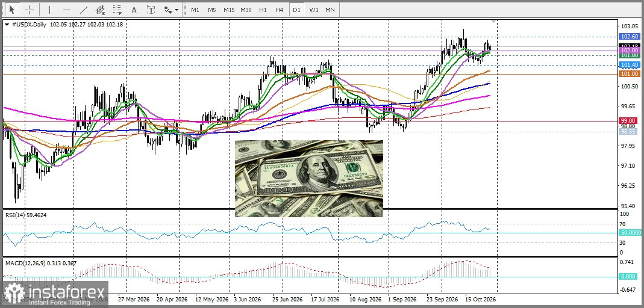Click the #USDX,Daily symbol label
This screenshot has width=644, height=308.
click(x=29, y=25)
